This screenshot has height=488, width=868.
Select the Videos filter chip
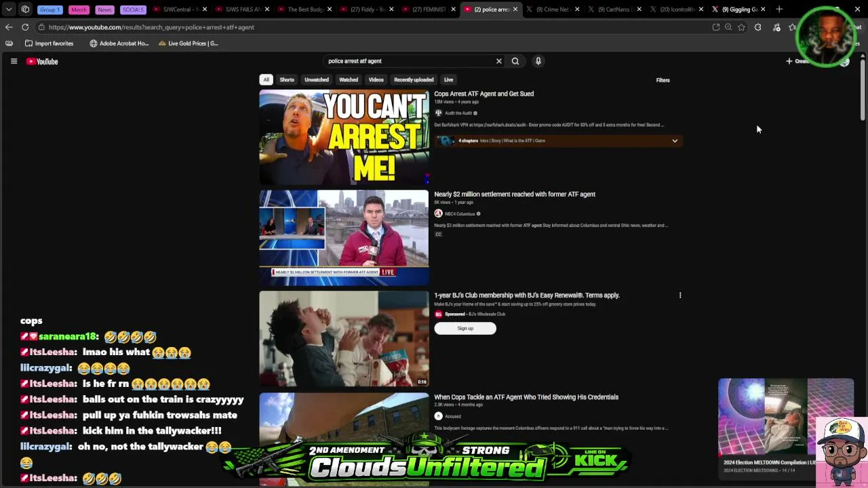[376, 80]
